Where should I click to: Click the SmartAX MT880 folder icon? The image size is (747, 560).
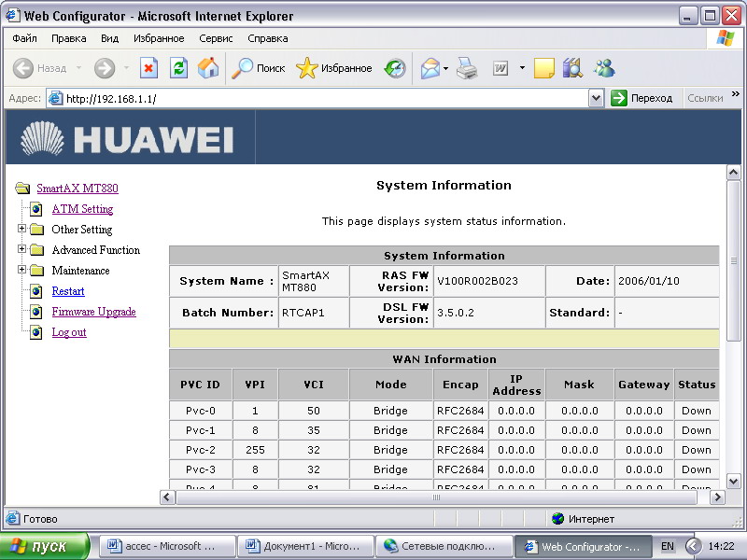point(22,189)
